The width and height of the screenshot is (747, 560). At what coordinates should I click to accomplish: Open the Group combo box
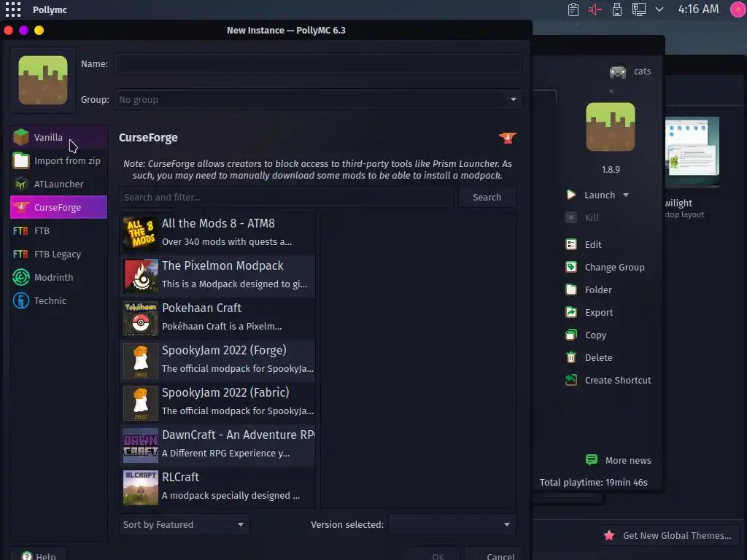tap(318, 99)
